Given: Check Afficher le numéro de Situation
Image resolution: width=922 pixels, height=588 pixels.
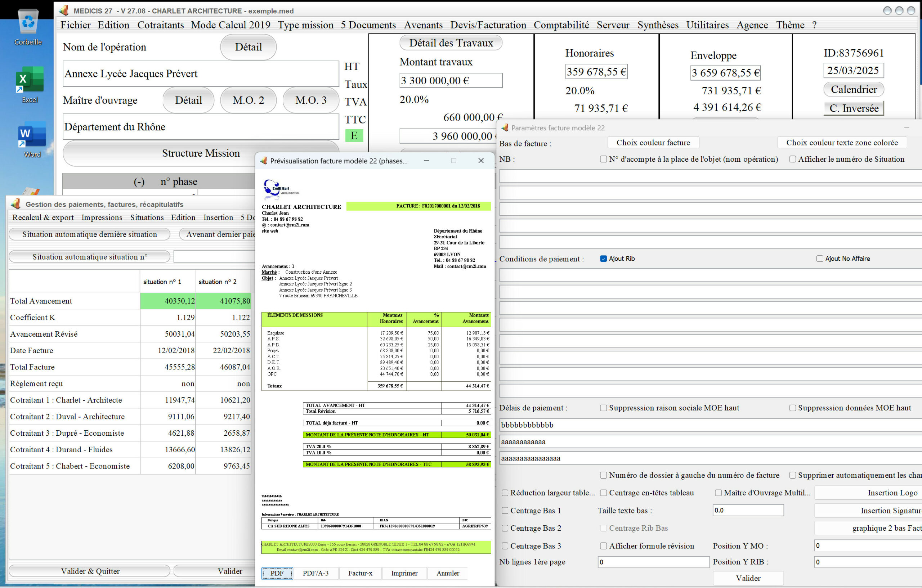Looking at the screenshot, I should click(793, 159).
